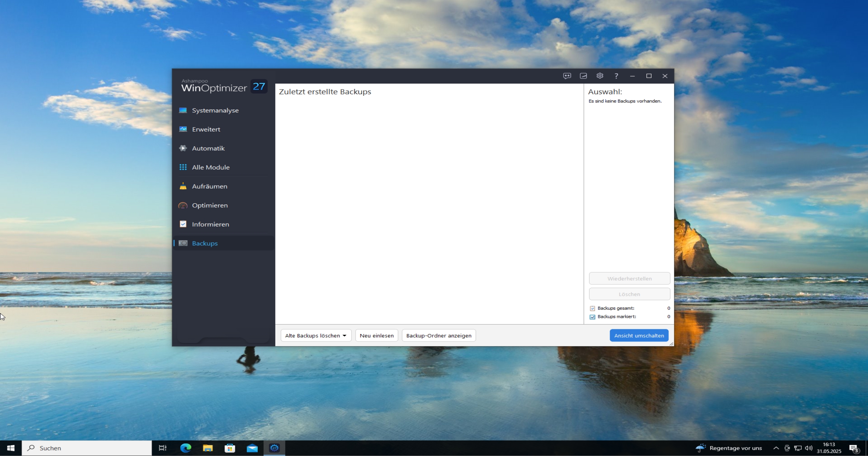The image size is (868, 456).
Task: Select Systemanalyse in sidebar
Action: (224, 110)
